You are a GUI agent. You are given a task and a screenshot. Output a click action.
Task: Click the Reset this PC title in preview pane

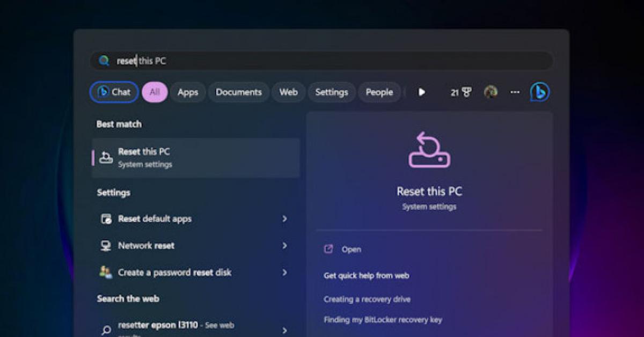429,192
